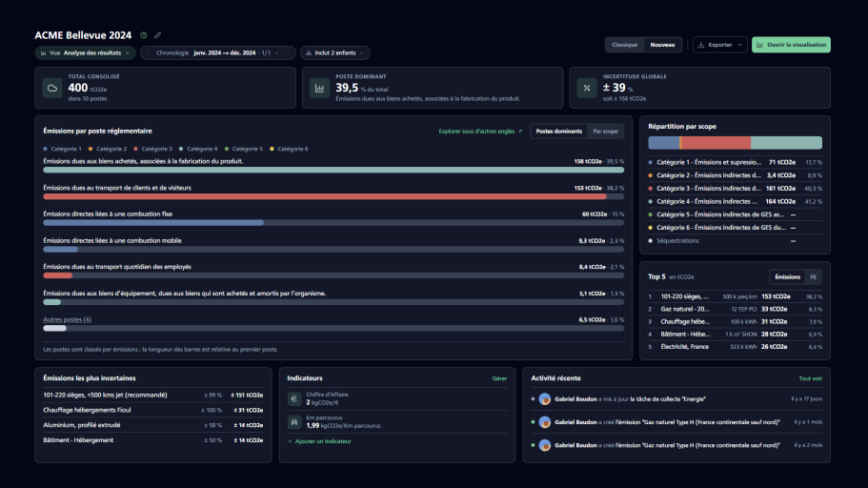Click '101-220 sièges, <500 kms jet' uncertainty row
This screenshot has width=868, height=488.
[153, 395]
